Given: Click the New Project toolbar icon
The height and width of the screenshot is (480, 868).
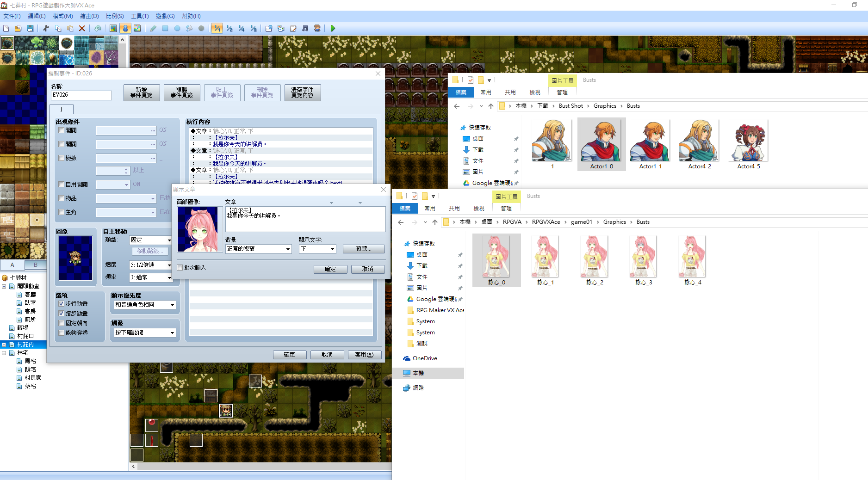Looking at the screenshot, I should (6, 28).
